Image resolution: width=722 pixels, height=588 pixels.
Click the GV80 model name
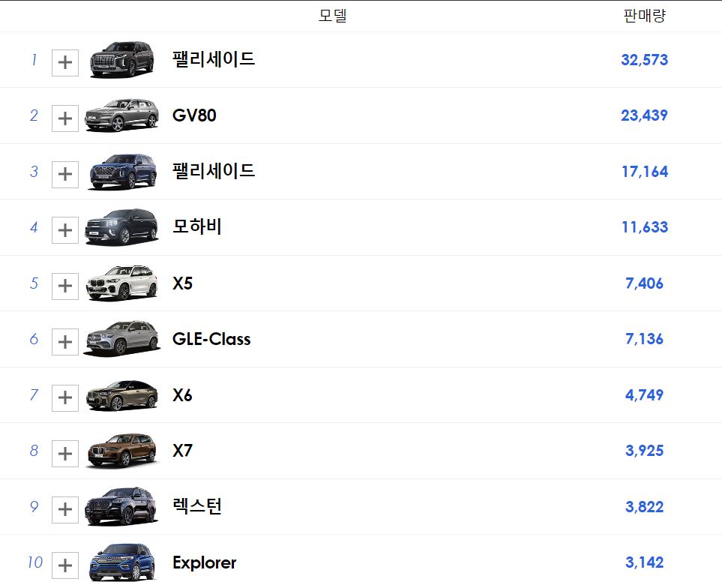pos(194,115)
